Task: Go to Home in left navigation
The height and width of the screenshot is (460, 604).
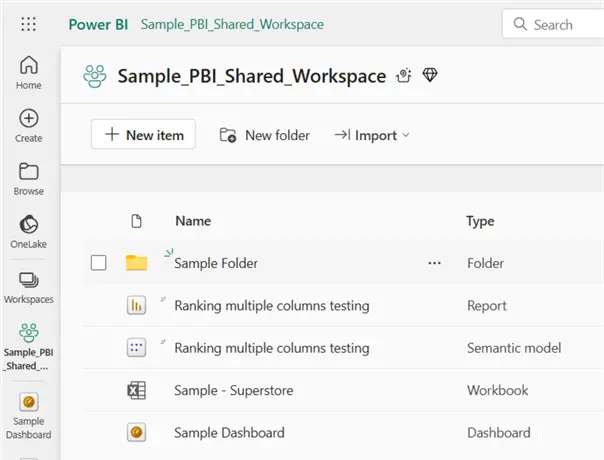Action: [x=29, y=73]
